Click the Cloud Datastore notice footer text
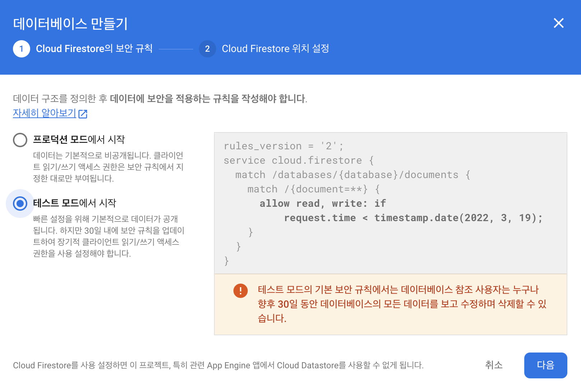The width and height of the screenshot is (581, 392). [x=218, y=365]
